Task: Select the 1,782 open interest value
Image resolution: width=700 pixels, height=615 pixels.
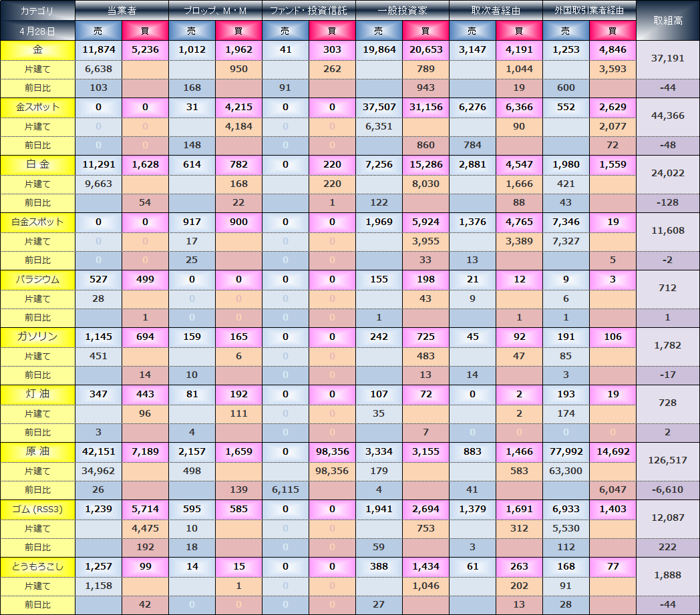Action: (668, 345)
